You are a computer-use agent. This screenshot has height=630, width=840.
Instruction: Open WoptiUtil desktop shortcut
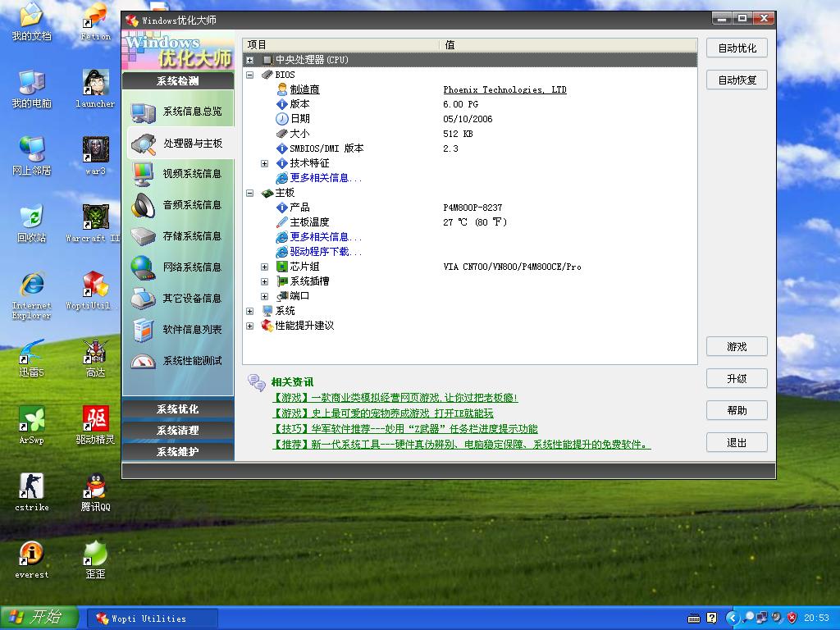[x=91, y=291]
